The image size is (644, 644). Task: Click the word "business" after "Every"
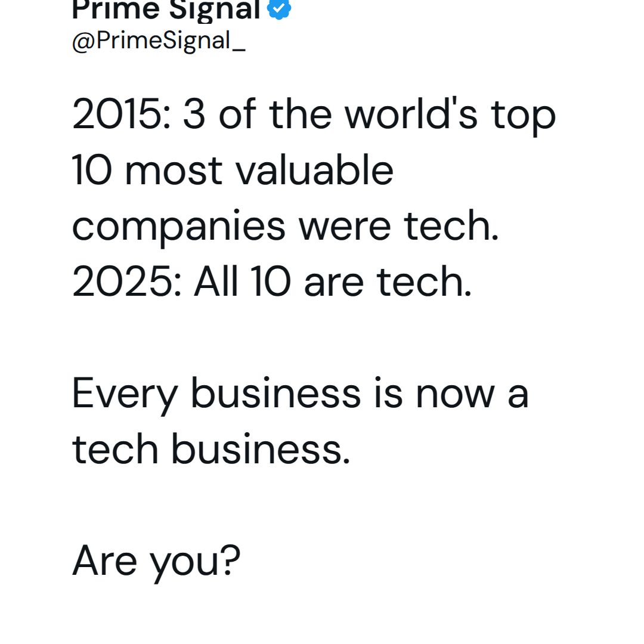275,394
